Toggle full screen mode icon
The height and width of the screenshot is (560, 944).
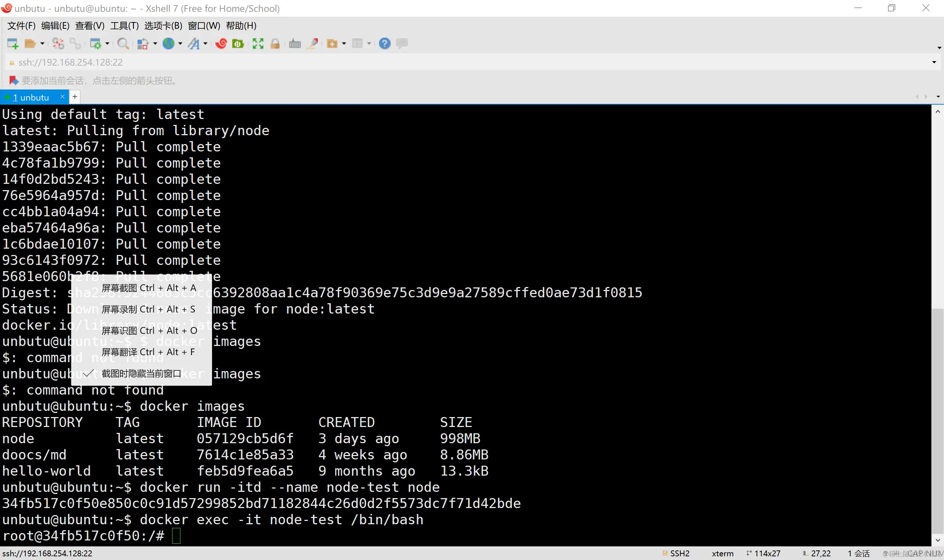tap(258, 44)
